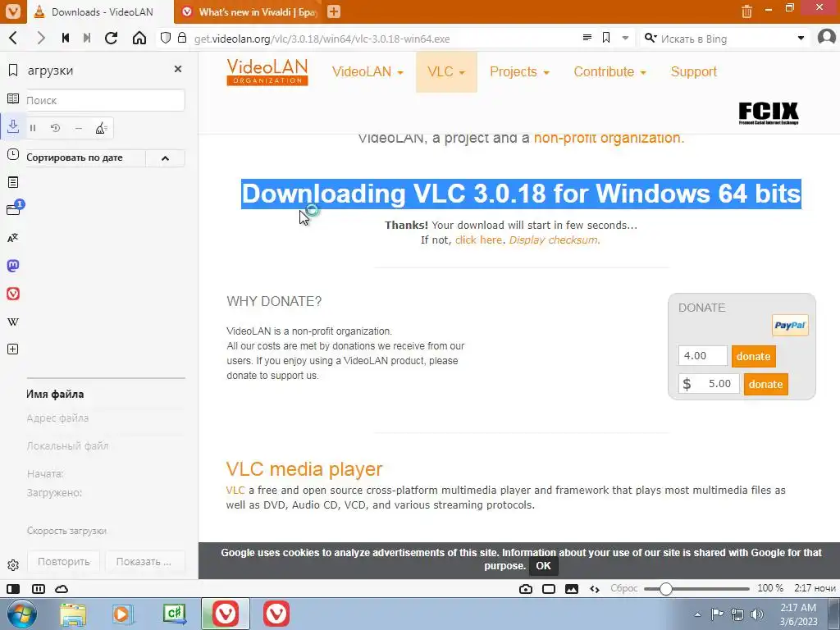Image resolution: width=840 pixels, height=630 pixels.
Task: Open Windows Start menu
Action: (x=21, y=614)
